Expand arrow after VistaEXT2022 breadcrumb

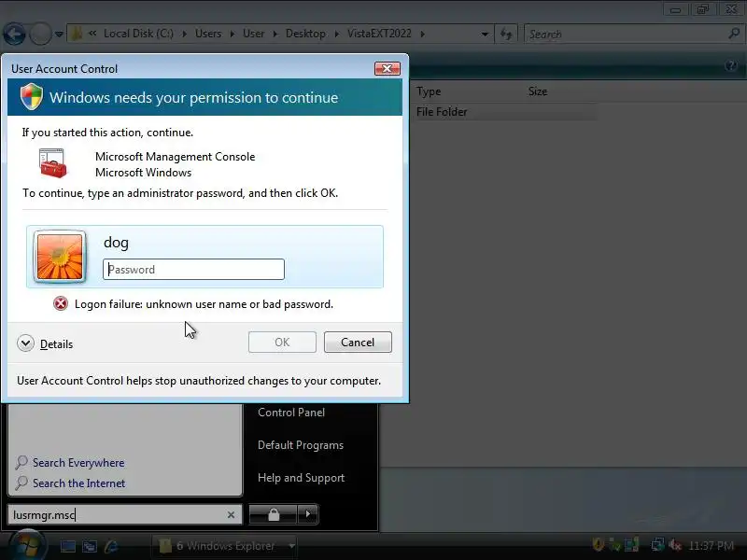point(423,34)
